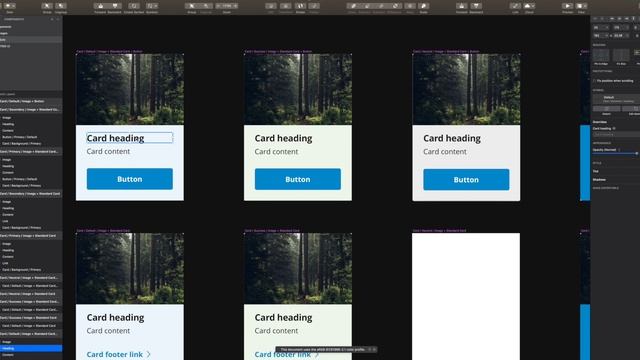This screenshot has height=360, width=640.
Task: Open the Data tool in the toolbar
Action: 9,6
